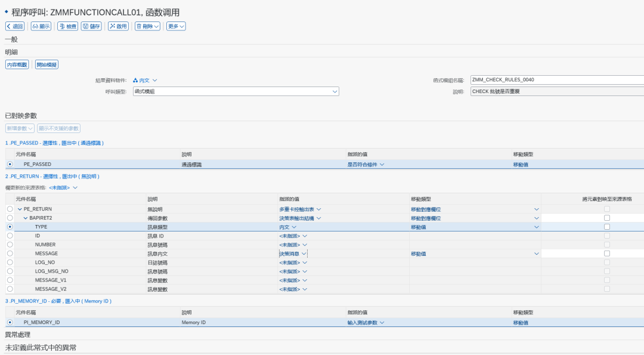Open the 呼叫類型 combo box

236,91
